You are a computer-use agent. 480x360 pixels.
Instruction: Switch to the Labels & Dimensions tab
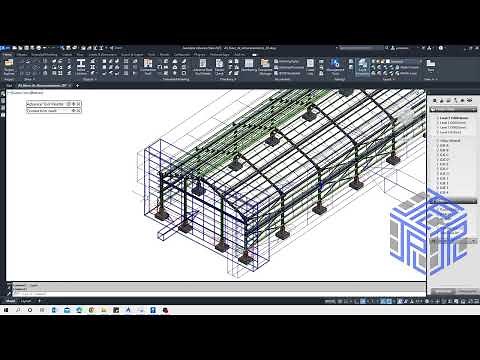[x=102, y=54]
